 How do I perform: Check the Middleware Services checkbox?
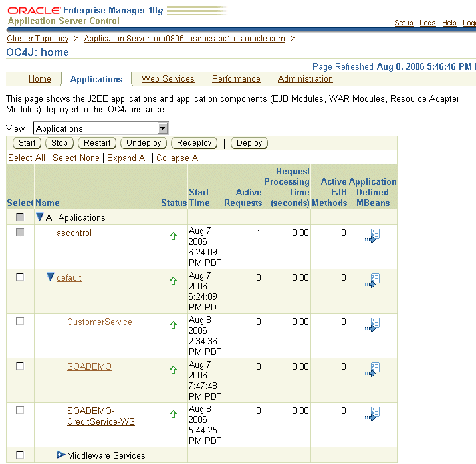coord(20,455)
